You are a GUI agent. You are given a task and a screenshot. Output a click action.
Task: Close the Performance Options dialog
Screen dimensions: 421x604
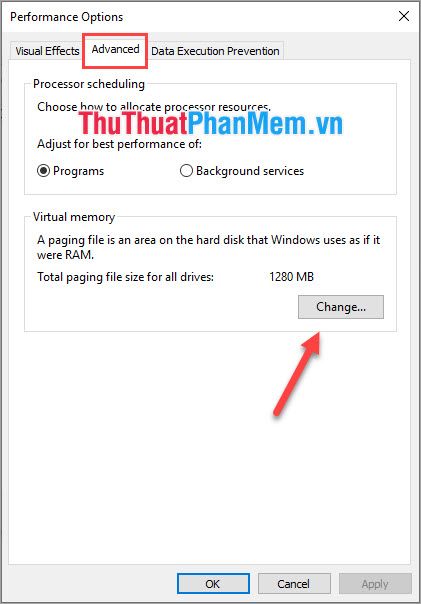(x=404, y=16)
